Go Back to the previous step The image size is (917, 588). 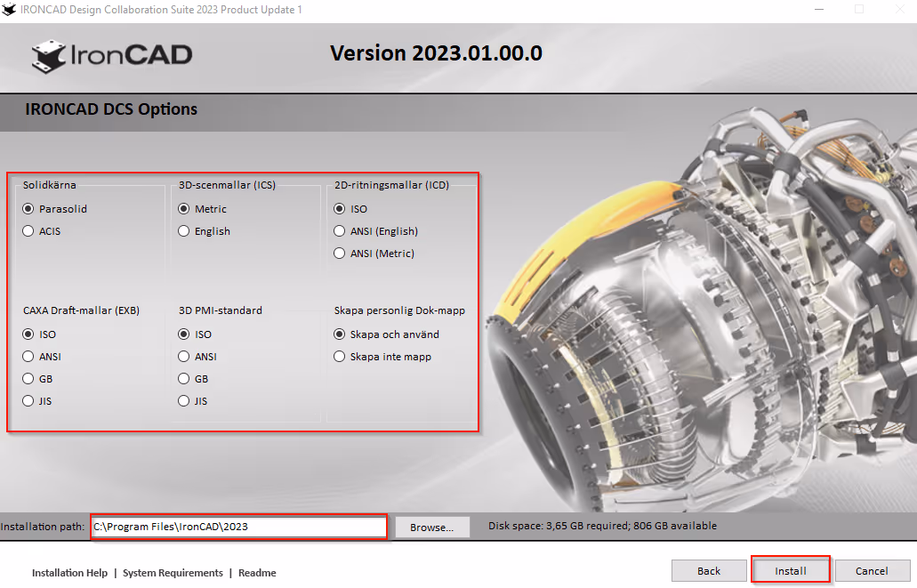coord(709,571)
